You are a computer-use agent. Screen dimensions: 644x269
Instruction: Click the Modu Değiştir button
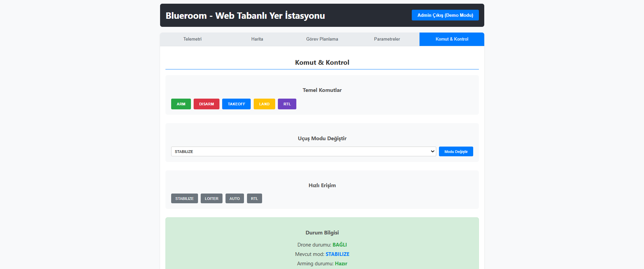(456, 152)
